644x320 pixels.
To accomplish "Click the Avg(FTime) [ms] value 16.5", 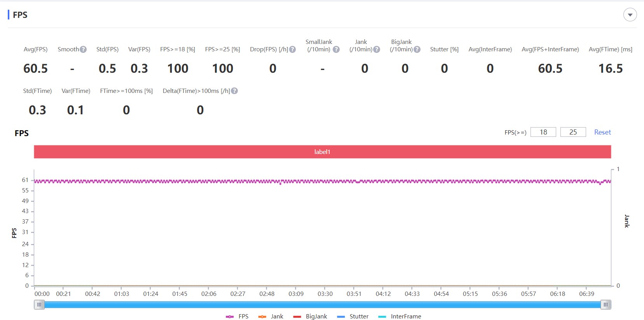I will pos(611,68).
